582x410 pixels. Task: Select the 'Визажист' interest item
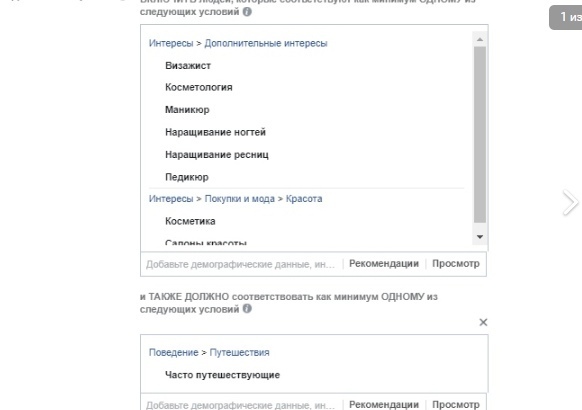point(188,66)
